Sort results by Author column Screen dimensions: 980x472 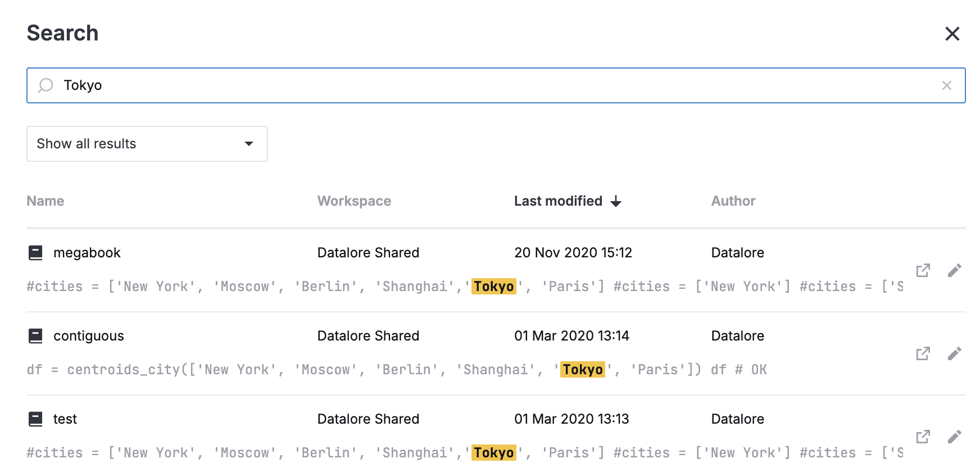coord(733,201)
